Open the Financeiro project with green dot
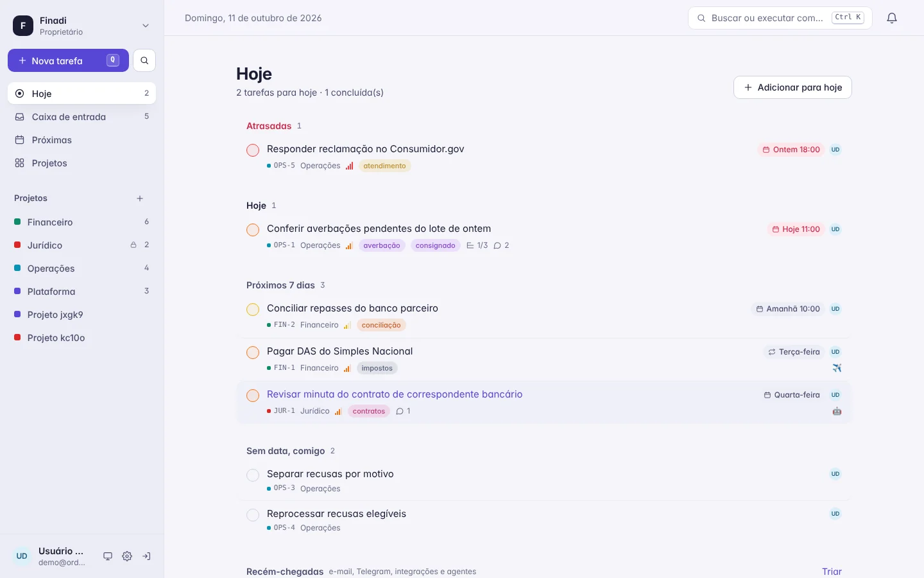 81,222
